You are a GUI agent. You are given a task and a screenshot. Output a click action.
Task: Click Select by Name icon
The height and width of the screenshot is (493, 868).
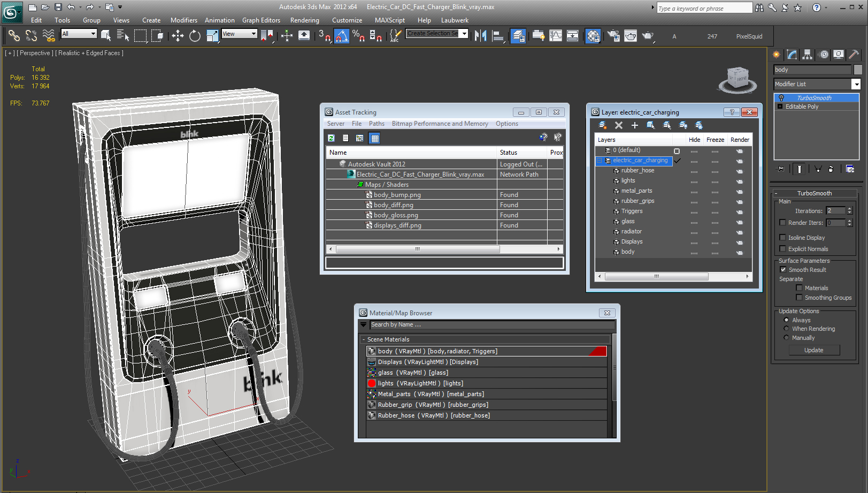click(123, 36)
